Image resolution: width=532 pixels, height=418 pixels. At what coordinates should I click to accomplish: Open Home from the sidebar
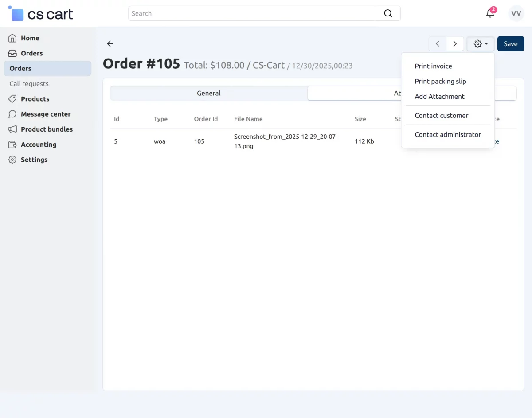30,38
